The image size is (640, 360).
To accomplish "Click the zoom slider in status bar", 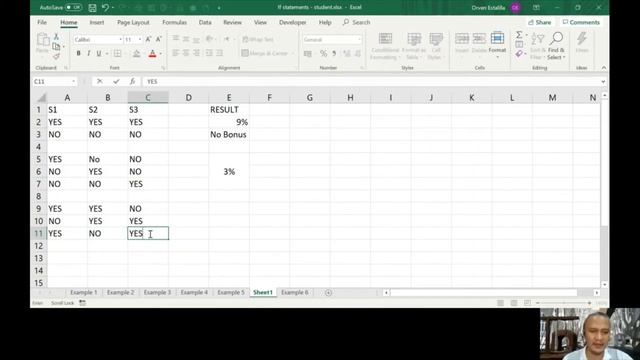I will (x=563, y=303).
